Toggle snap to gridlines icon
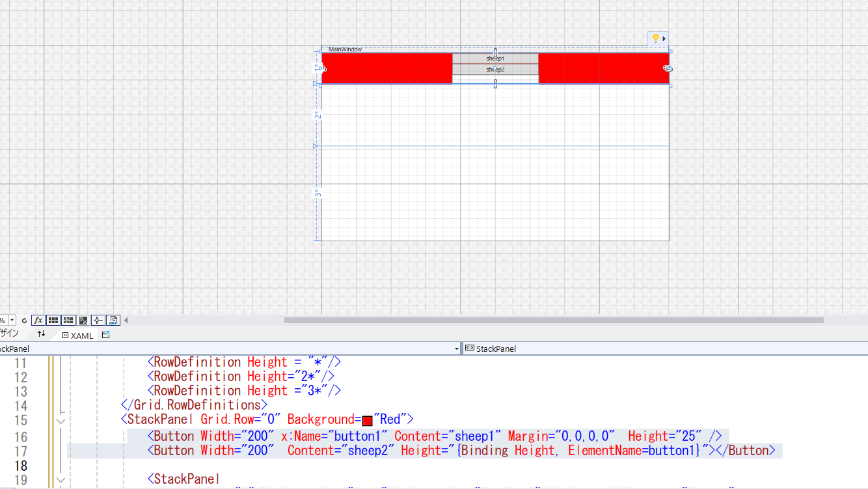Viewport: 868px width, 489px height. [68, 320]
